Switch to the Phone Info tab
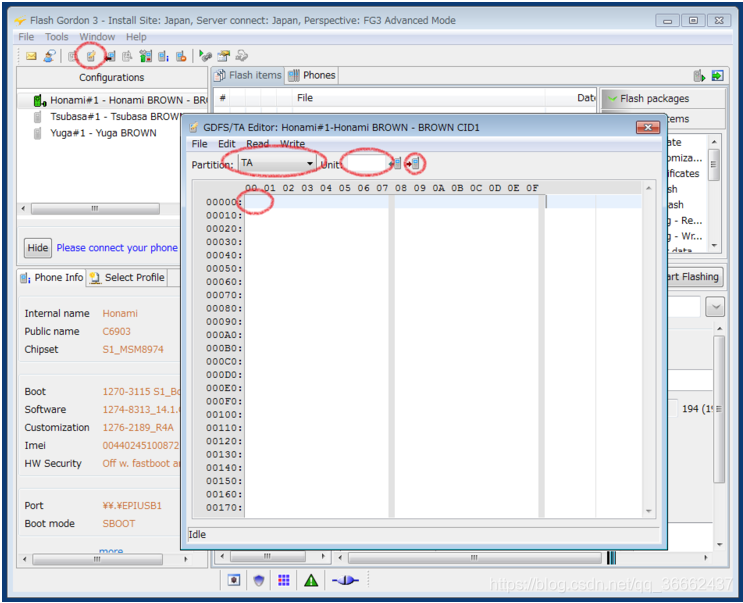 (x=52, y=278)
